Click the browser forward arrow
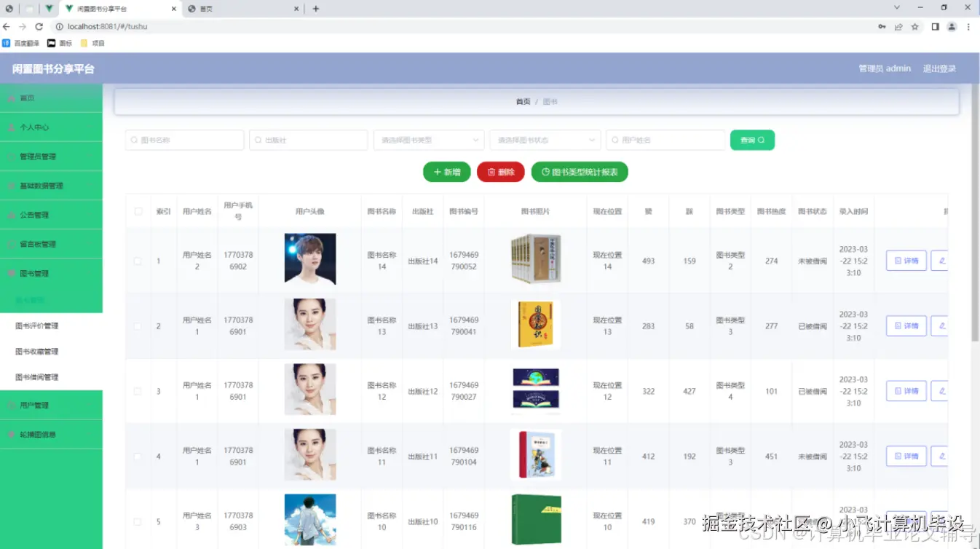 tap(23, 26)
